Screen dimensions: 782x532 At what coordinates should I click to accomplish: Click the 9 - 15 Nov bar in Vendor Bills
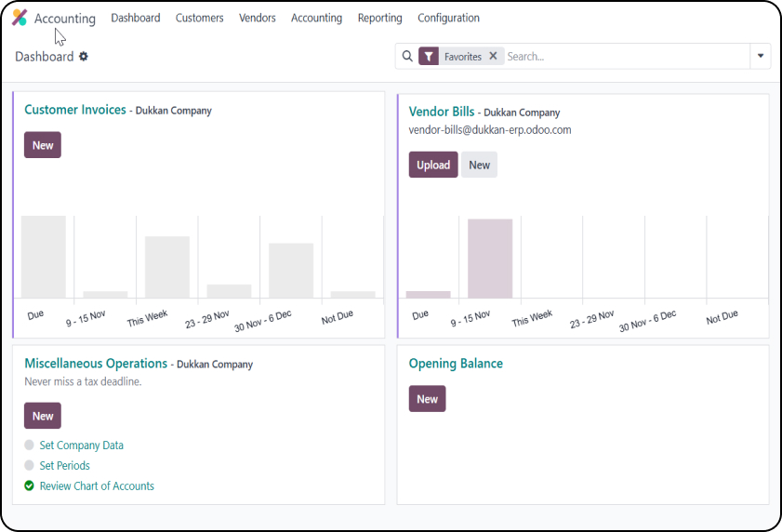pos(490,259)
